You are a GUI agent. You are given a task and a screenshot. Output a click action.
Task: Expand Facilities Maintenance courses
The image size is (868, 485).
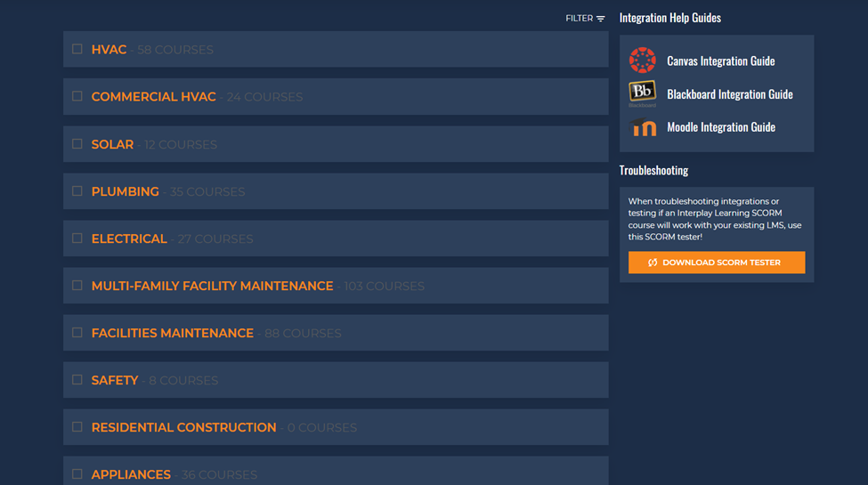(336, 332)
